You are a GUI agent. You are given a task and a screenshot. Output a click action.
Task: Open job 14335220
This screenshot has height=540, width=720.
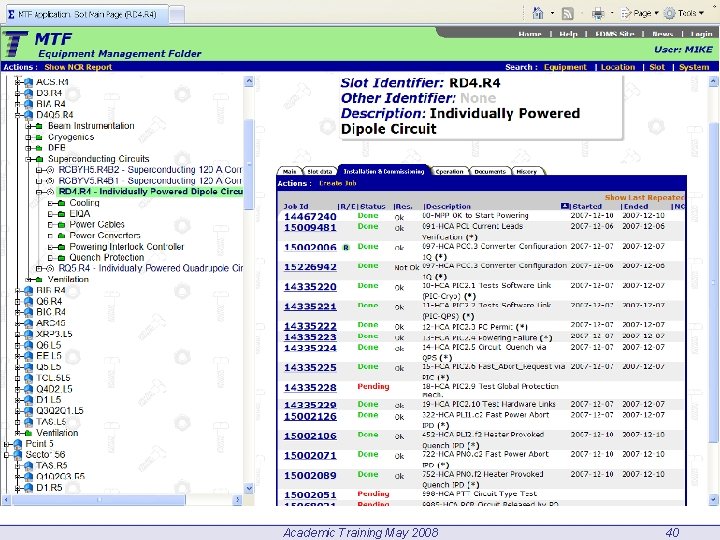[x=310, y=287]
